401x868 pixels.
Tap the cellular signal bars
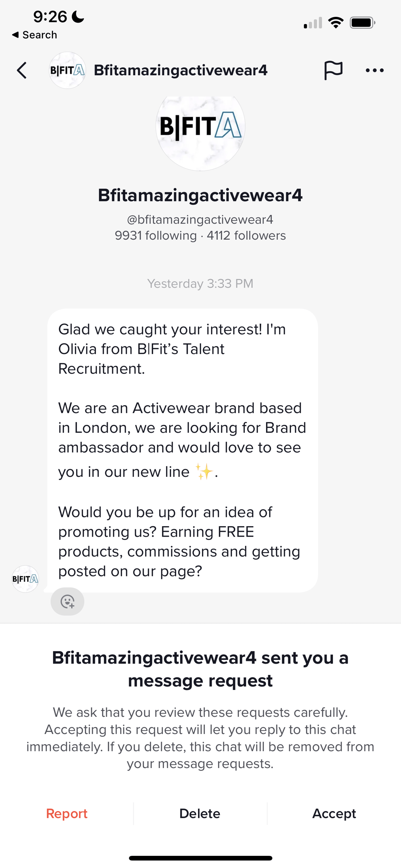313,23
